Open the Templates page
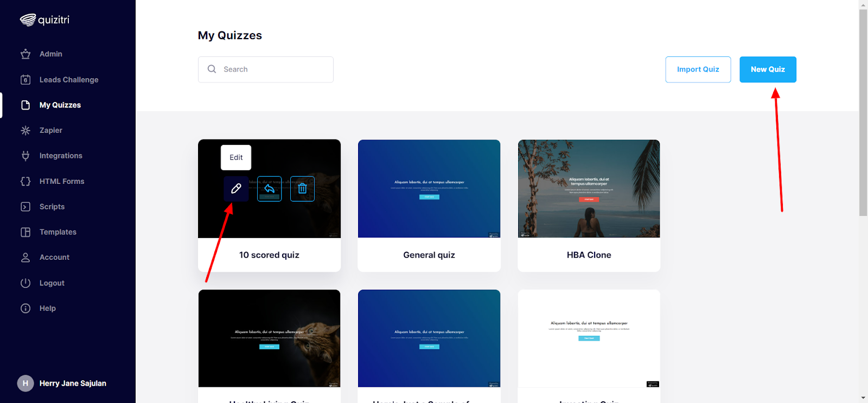 58,232
